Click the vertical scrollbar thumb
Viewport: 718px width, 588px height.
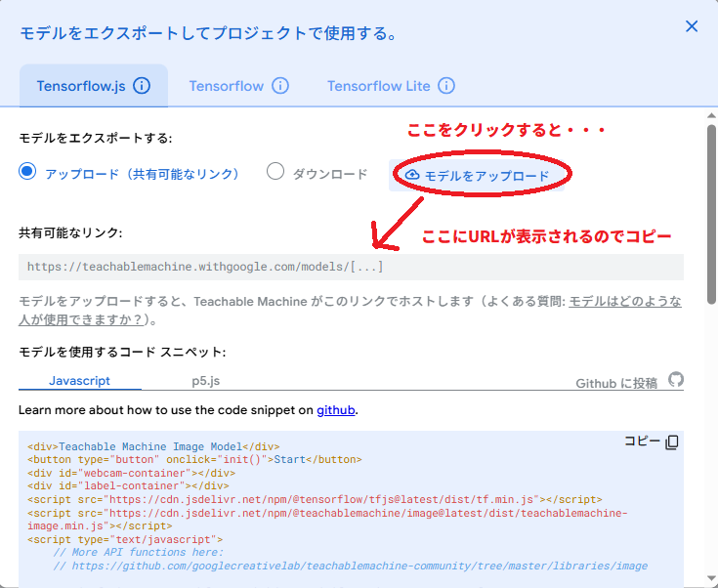711,214
